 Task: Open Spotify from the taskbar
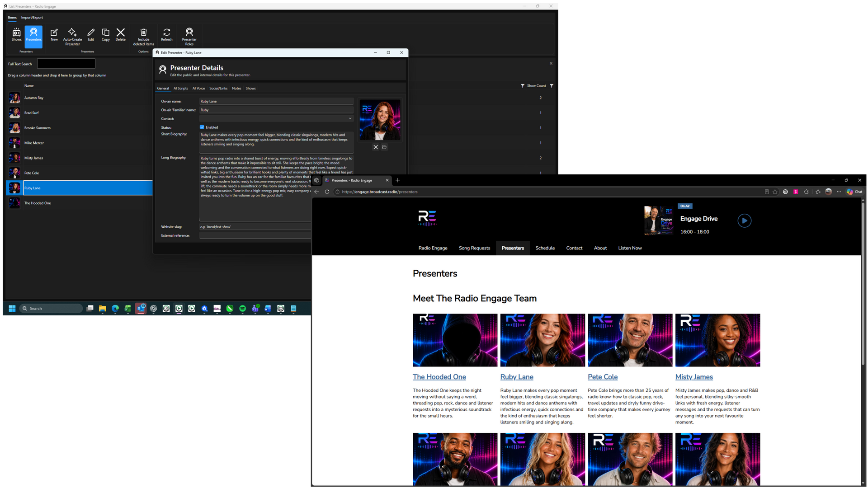tap(243, 309)
